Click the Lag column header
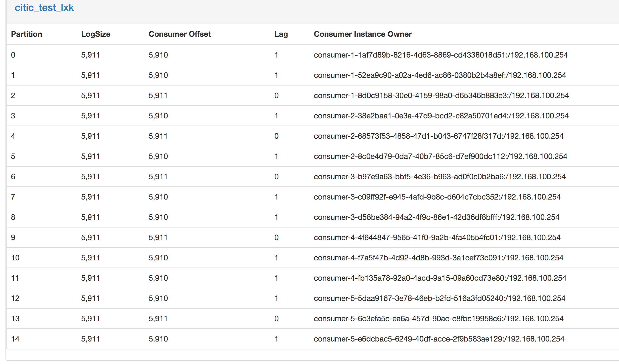This screenshot has width=619, height=364. pyautogui.click(x=281, y=34)
